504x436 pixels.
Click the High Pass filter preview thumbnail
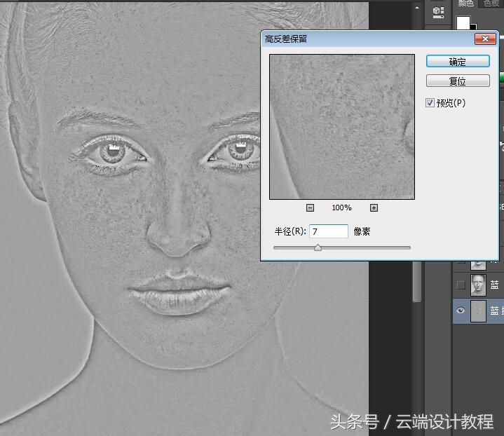coord(342,127)
